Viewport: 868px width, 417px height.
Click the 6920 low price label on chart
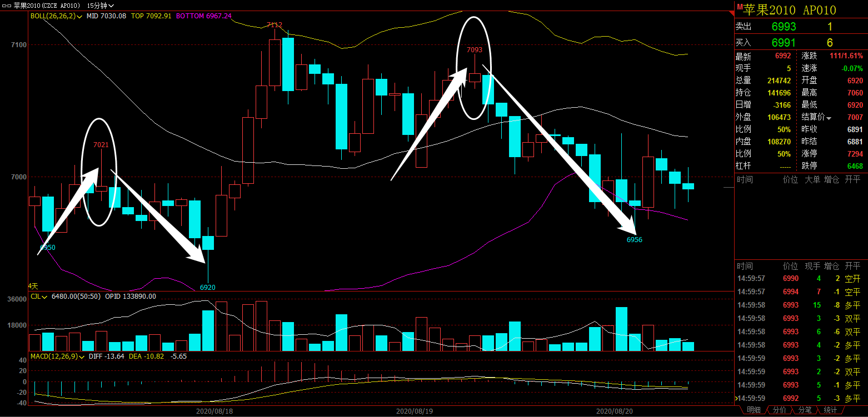(x=208, y=287)
